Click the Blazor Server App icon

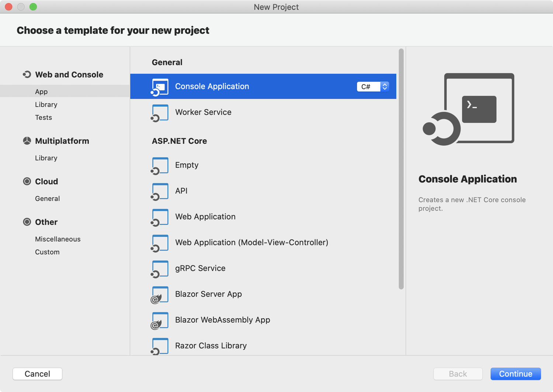(160, 295)
